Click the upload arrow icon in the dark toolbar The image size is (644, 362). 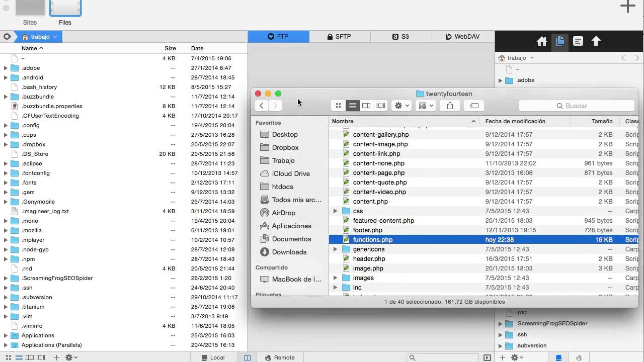point(596,42)
